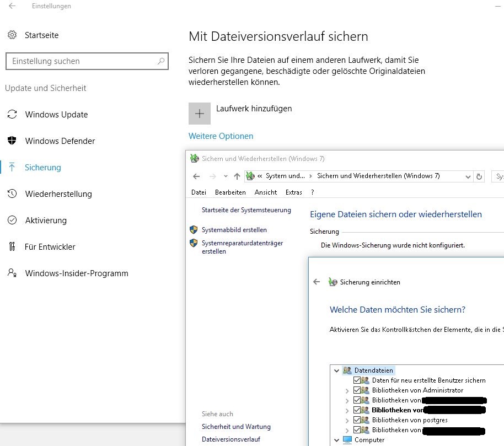Click the System und... breadcrumb segment
Image resolution: width=504 pixels, height=446 pixels.
tap(285, 176)
